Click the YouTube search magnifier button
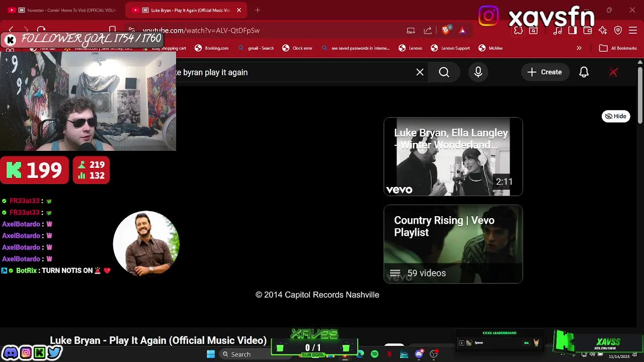 coord(444,72)
